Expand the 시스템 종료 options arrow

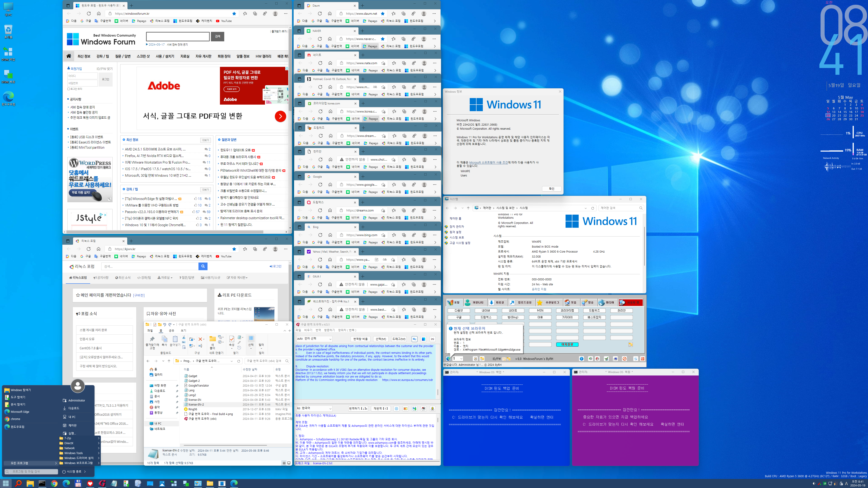(x=85, y=472)
